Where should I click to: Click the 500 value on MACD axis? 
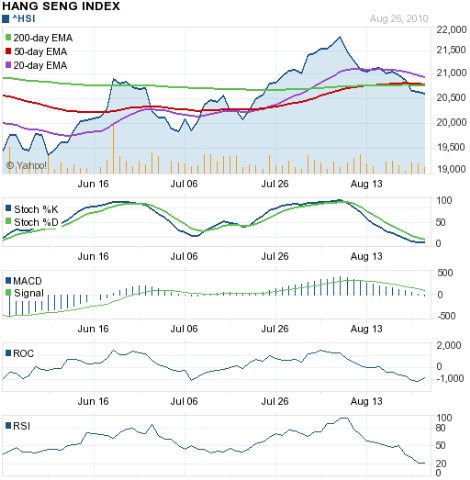coord(445,273)
